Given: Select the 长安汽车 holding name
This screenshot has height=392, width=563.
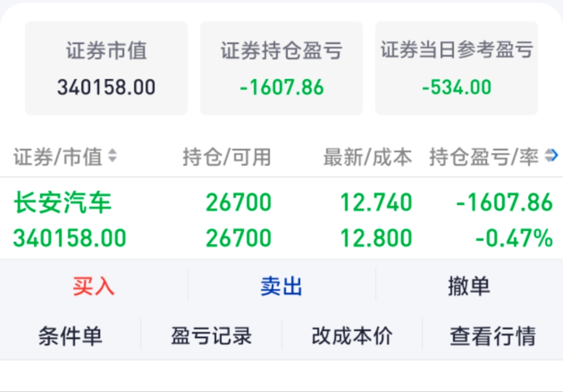Looking at the screenshot, I should pyautogui.click(x=63, y=202).
